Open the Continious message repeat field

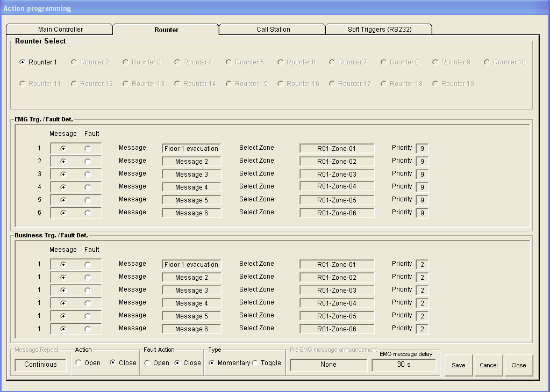40,365
